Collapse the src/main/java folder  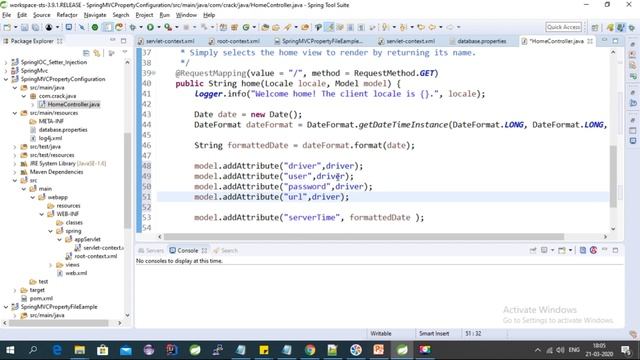15,88
